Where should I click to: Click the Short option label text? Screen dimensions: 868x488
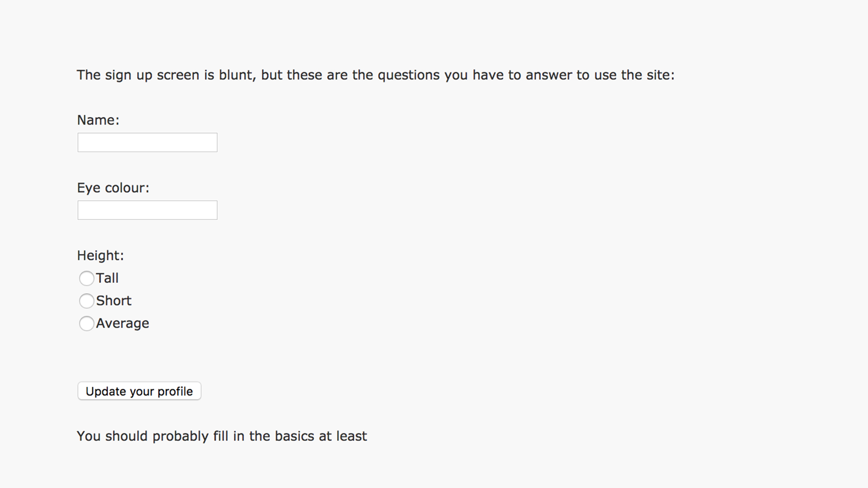click(x=113, y=301)
